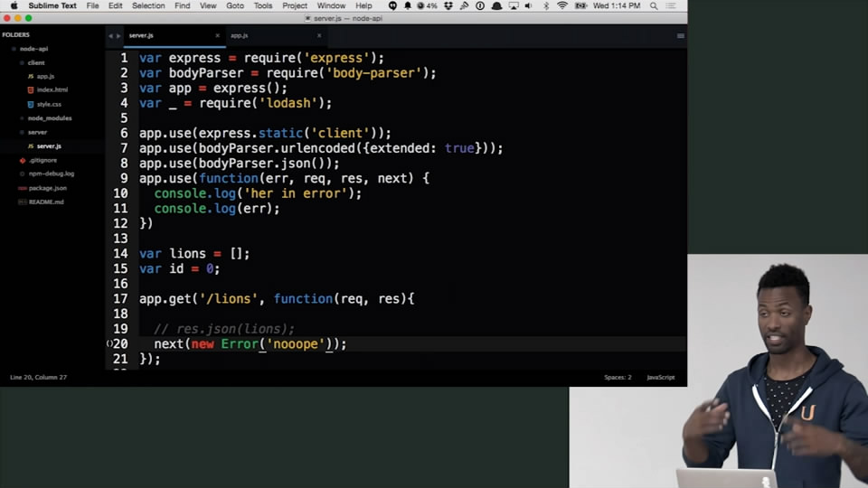Open package.json in the sidebar
868x488 pixels.
47,188
